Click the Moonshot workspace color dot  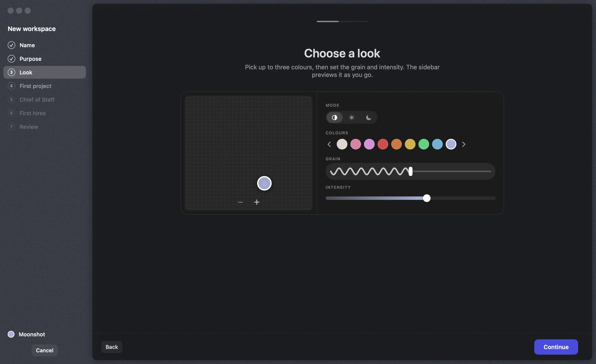pyautogui.click(x=11, y=334)
